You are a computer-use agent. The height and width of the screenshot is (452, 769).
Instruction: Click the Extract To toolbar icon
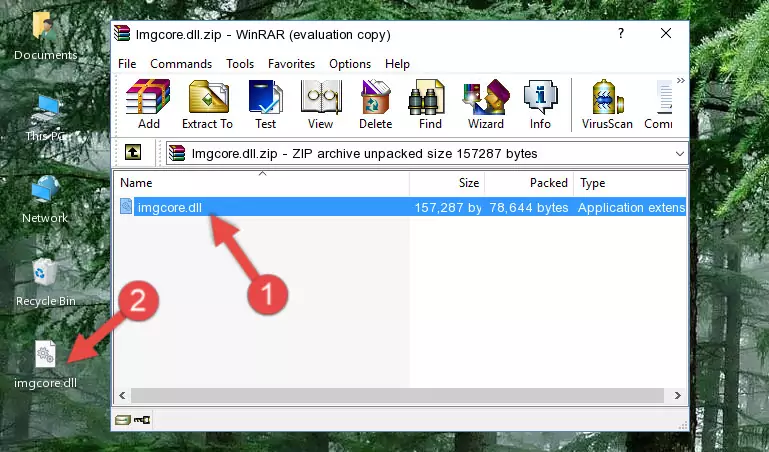click(x=207, y=104)
